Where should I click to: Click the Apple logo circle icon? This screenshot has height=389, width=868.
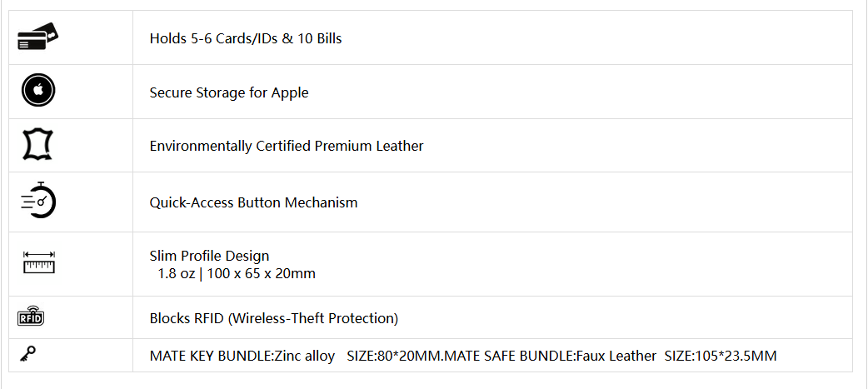coord(38,90)
